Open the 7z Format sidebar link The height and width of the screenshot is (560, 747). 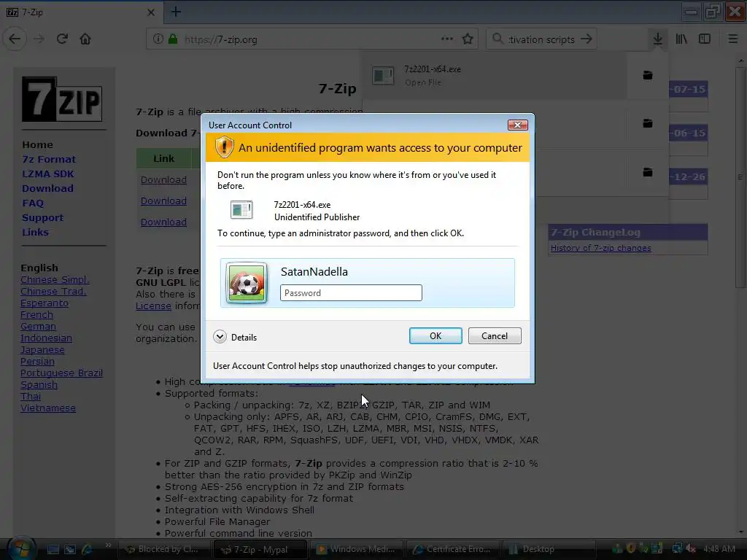pyautogui.click(x=49, y=160)
